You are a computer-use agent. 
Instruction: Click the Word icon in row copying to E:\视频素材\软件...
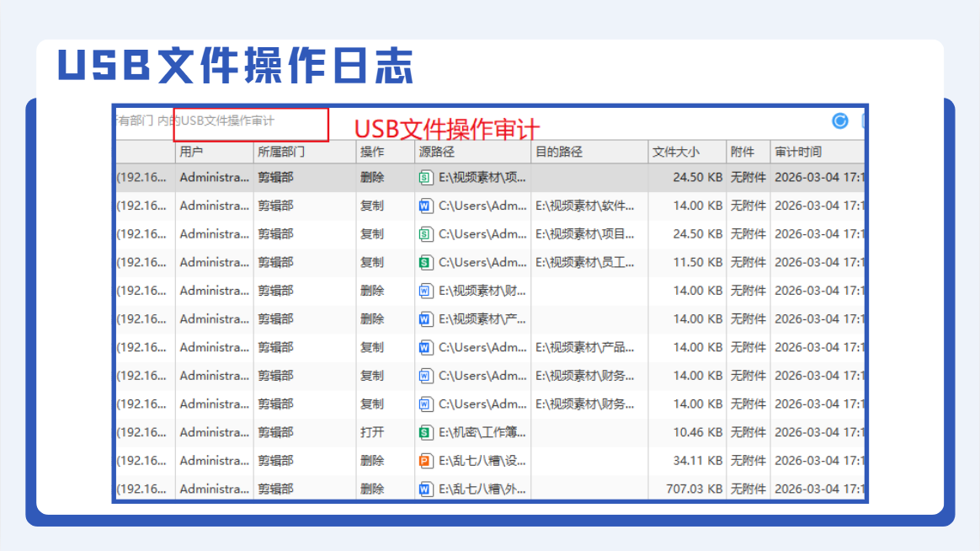coord(425,206)
